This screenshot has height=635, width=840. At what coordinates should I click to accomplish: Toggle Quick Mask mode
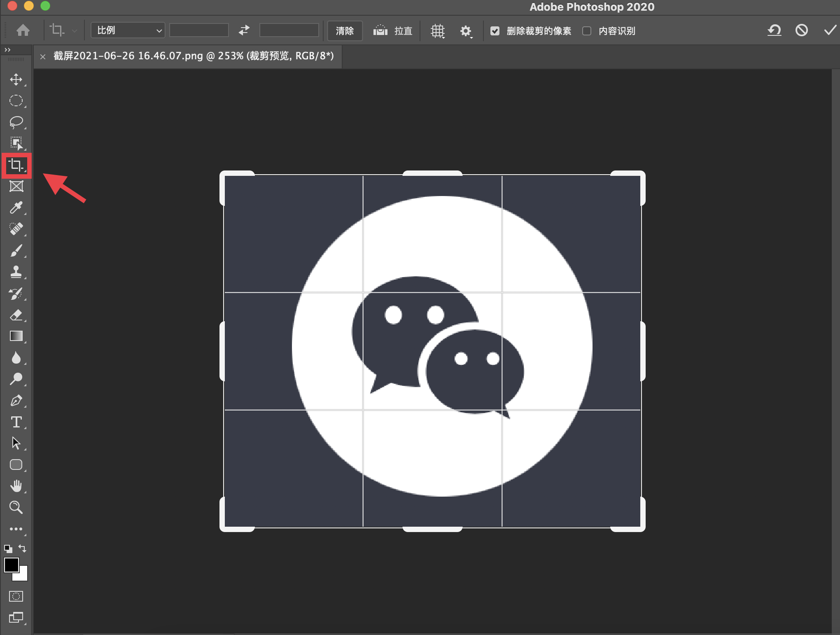pos(16,596)
